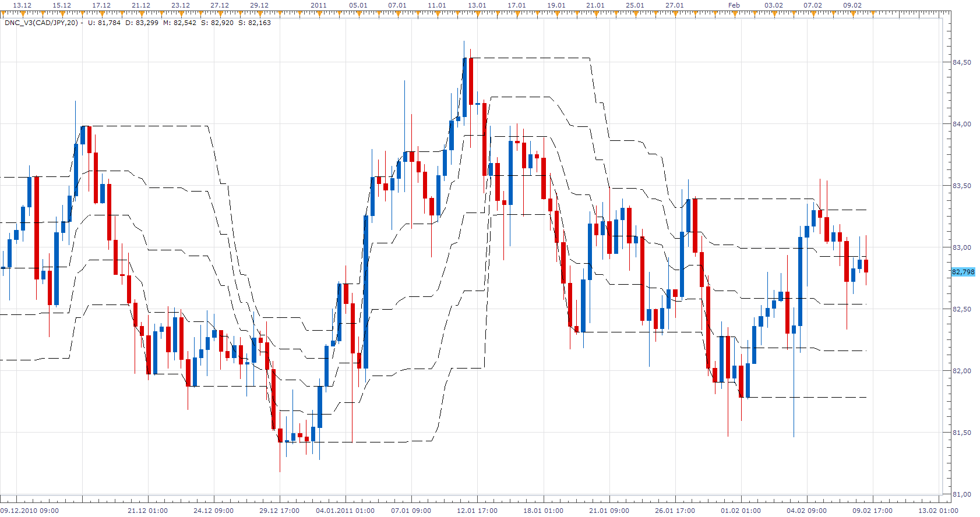Click the Feb month label on top axis
The height and width of the screenshot is (517, 980).
click(734, 5)
